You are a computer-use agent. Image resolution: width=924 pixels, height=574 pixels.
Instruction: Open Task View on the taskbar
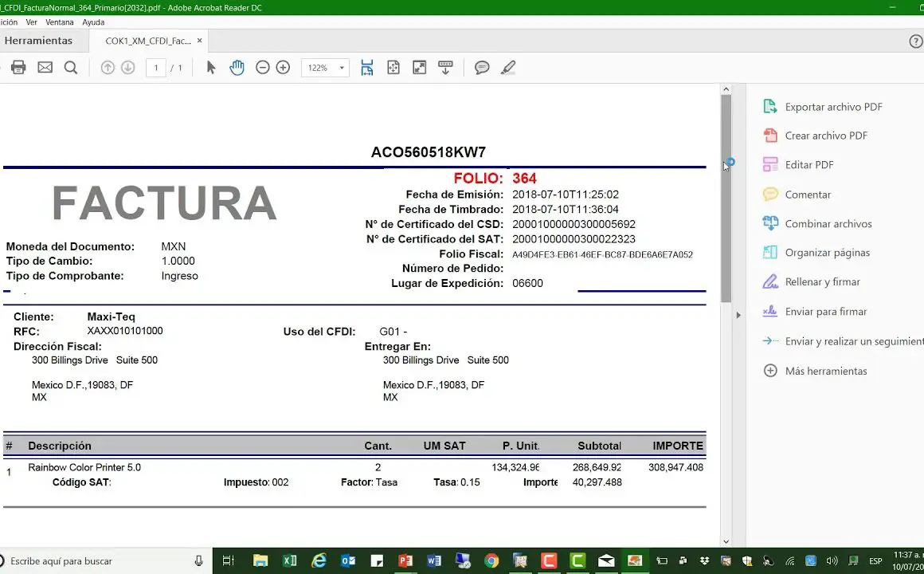(x=228, y=561)
